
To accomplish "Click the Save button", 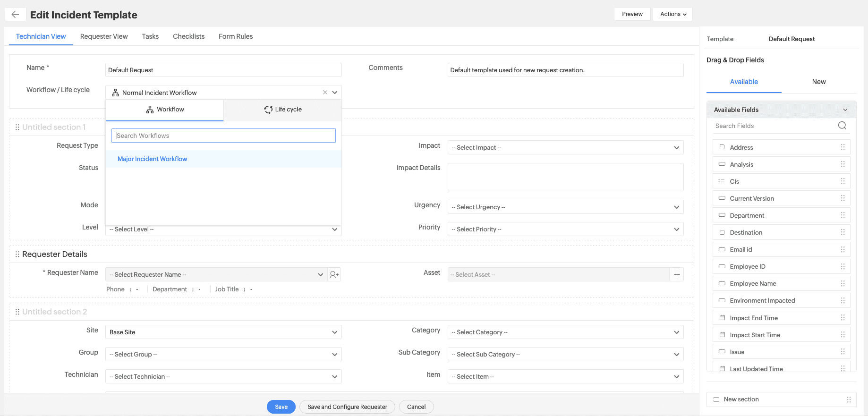I will [281, 407].
